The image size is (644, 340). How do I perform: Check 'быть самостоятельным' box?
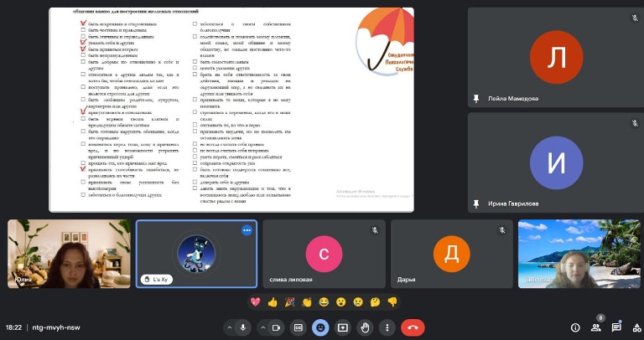click(x=195, y=62)
